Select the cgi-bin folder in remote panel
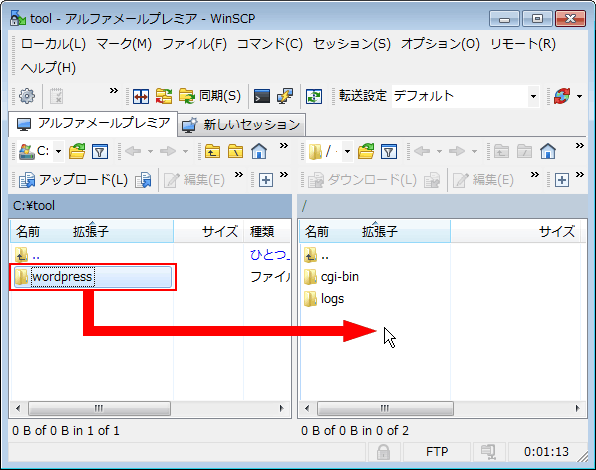Image resolution: width=596 pixels, height=470 pixels. 331,277
